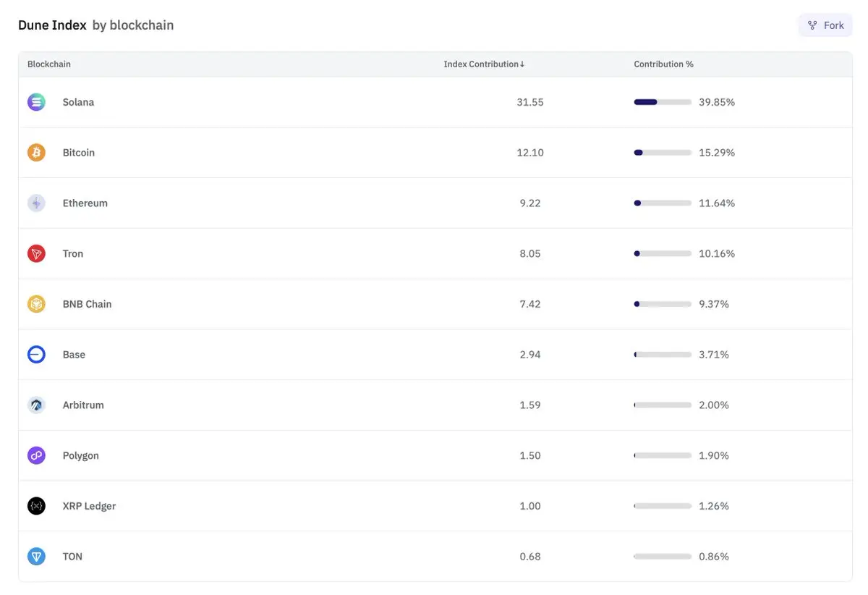Click the TON logo icon
Viewport: 868px width, 595px height.
(36, 557)
